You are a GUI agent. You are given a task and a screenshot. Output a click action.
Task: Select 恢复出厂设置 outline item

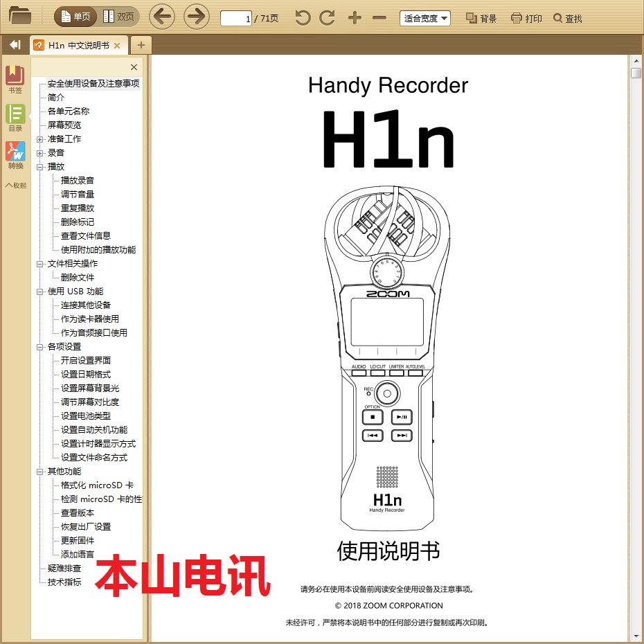(85, 526)
